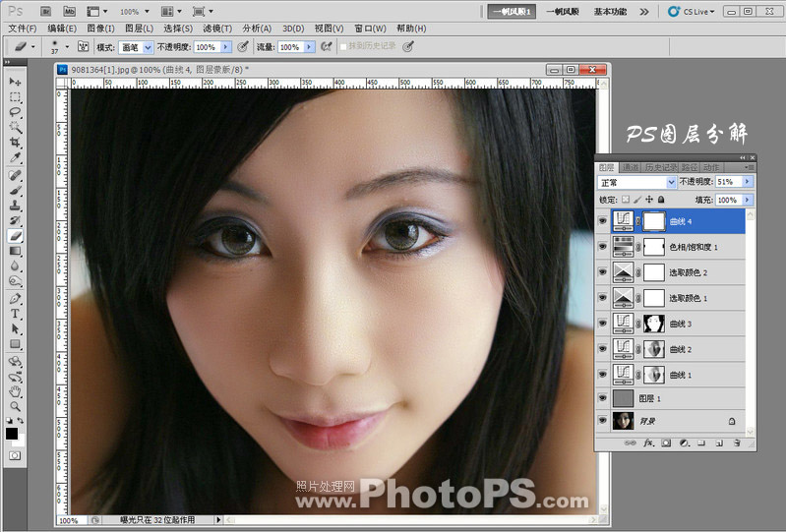
Task: Select the Gradient tool
Action: coord(15,251)
